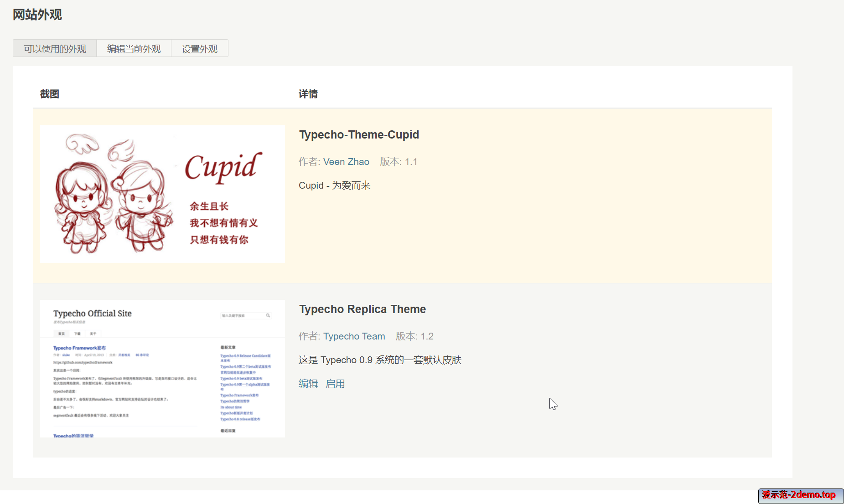Click the Cupid - 为爱而来 description
The width and height of the screenshot is (844, 504).
[x=335, y=185]
